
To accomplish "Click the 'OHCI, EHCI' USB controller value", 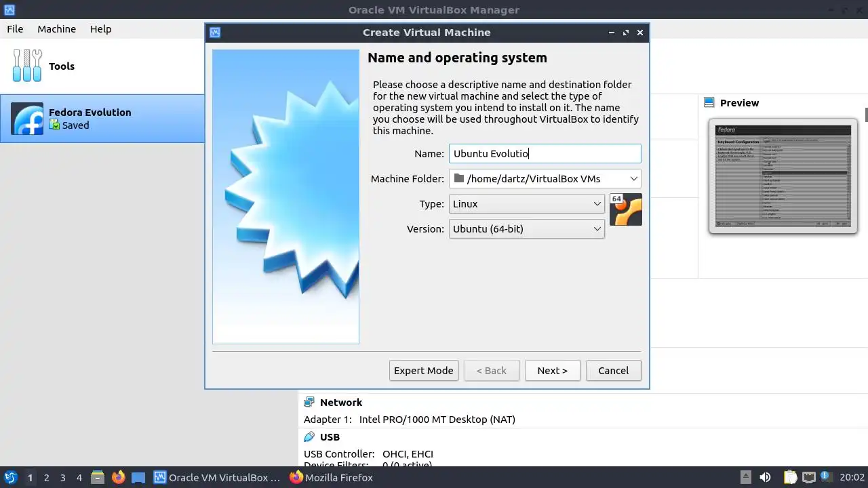I will (408, 454).
